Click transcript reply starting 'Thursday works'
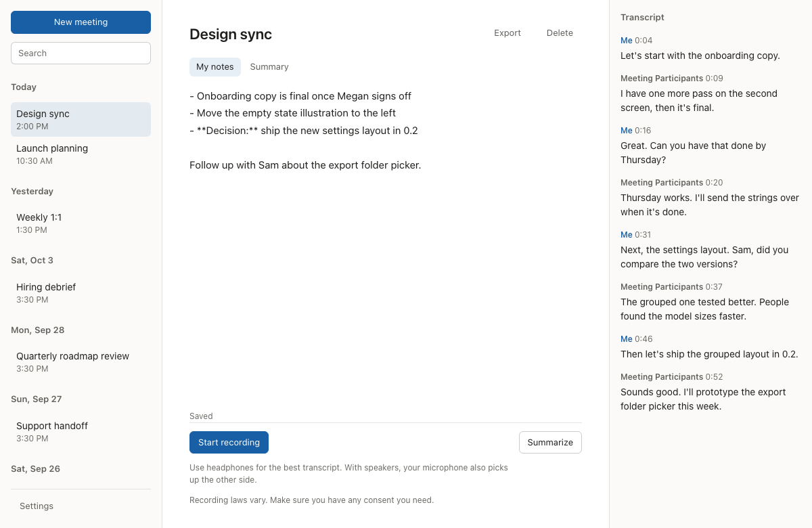Image resolution: width=812 pixels, height=528 pixels. [x=710, y=205]
